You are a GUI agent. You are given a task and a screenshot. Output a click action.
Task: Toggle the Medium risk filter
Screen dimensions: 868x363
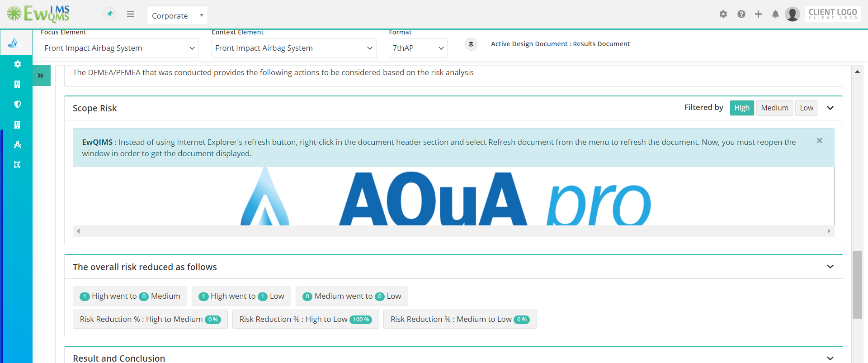(x=774, y=108)
